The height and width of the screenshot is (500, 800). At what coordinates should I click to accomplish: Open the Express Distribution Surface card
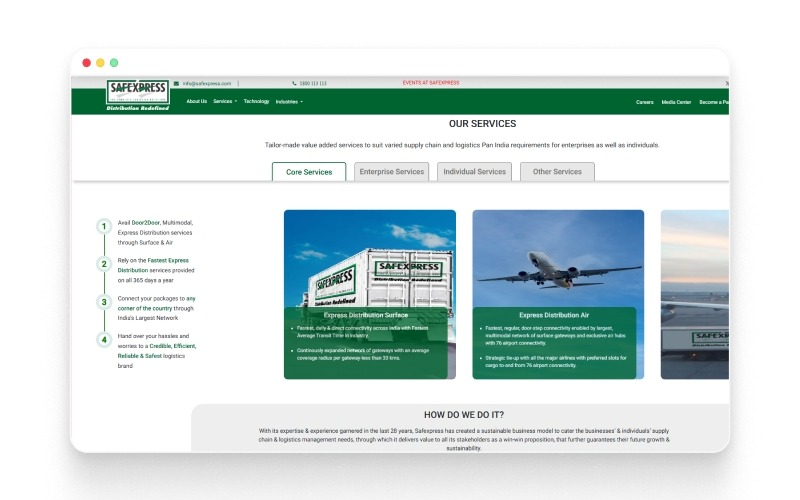pos(370,294)
